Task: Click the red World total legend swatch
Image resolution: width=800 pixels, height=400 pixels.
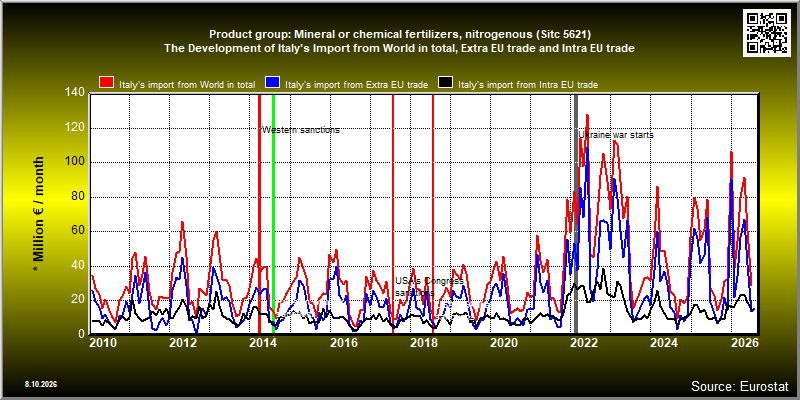Action: coord(107,84)
